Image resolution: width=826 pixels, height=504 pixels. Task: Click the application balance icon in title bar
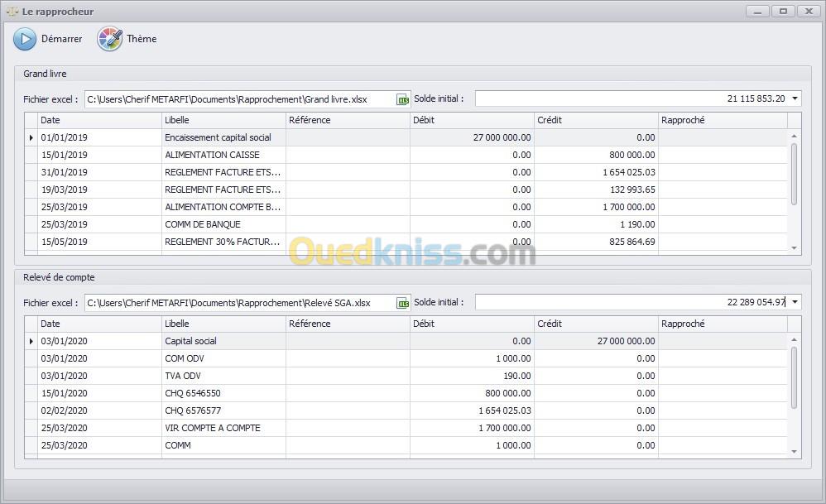click(12, 12)
